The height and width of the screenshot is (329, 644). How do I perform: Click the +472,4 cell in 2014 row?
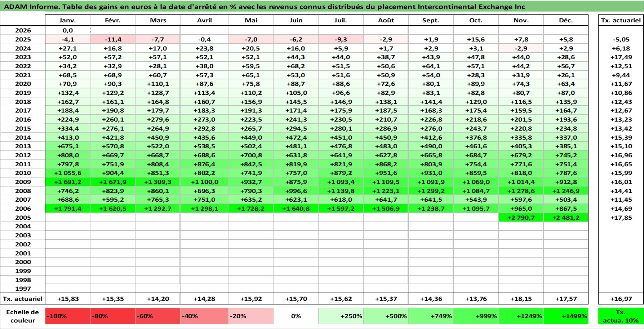pyautogui.click(x=296, y=137)
